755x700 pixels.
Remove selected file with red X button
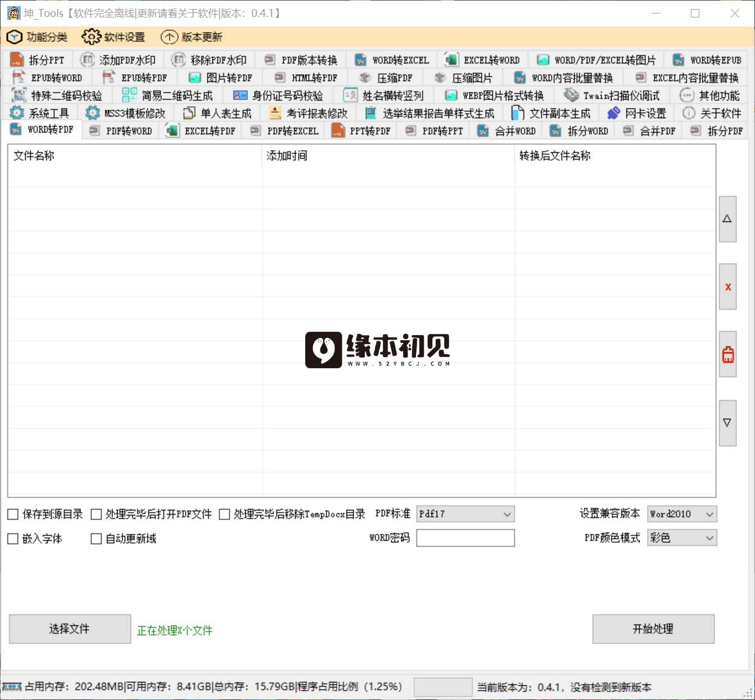click(727, 287)
